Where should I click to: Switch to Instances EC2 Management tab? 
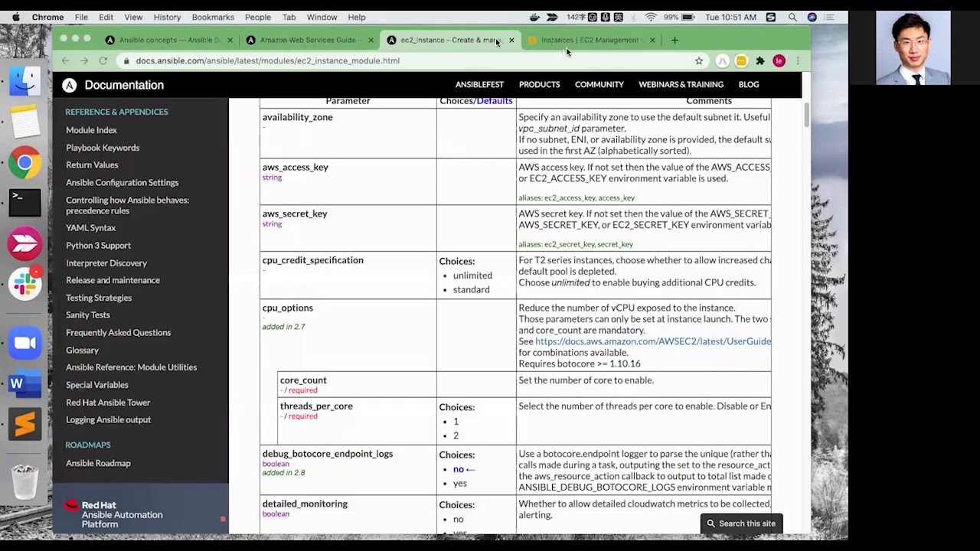click(590, 40)
